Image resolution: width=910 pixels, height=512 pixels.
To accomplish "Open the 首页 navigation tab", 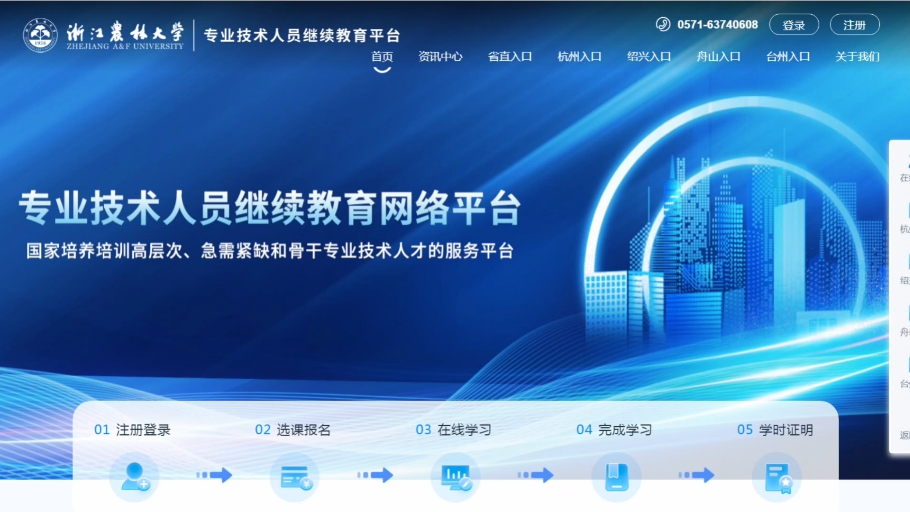I will (382, 57).
